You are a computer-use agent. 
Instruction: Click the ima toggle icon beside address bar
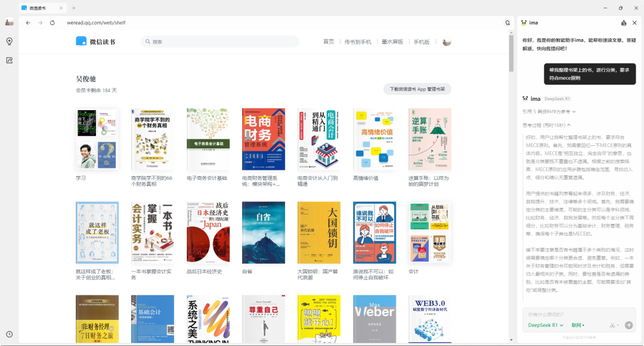pyautogui.click(x=507, y=23)
